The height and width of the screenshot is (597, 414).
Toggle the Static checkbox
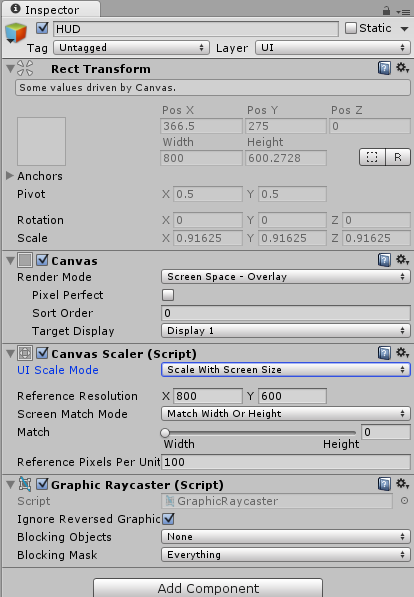(x=350, y=28)
